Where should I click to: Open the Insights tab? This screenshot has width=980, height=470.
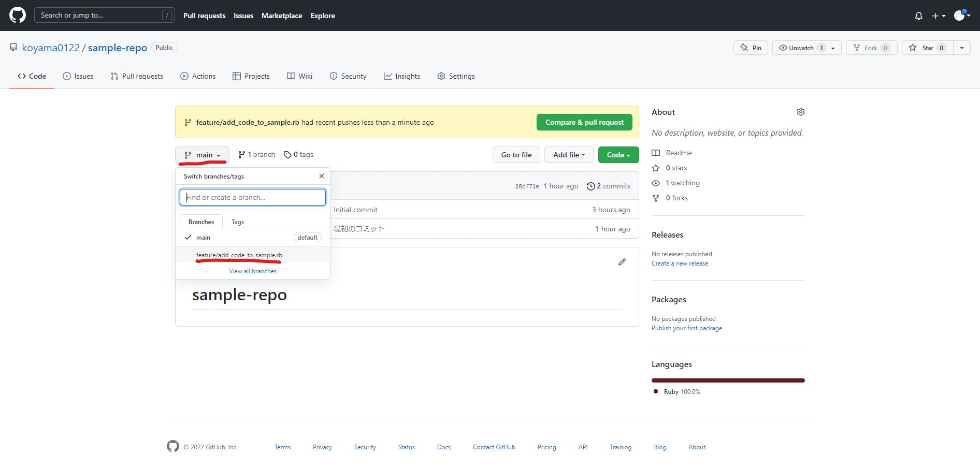[x=402, y=76]
